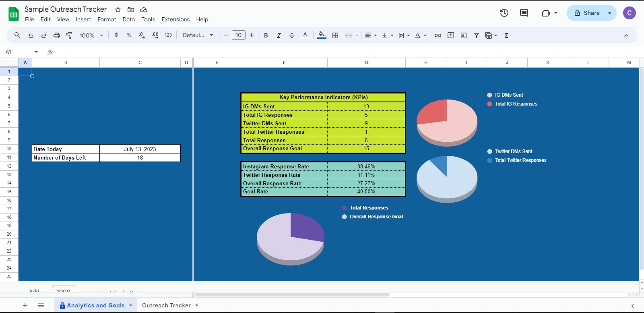Open the functions sigma menu
The height and width of the screenshot is (313, 644).
click(506, 35)
